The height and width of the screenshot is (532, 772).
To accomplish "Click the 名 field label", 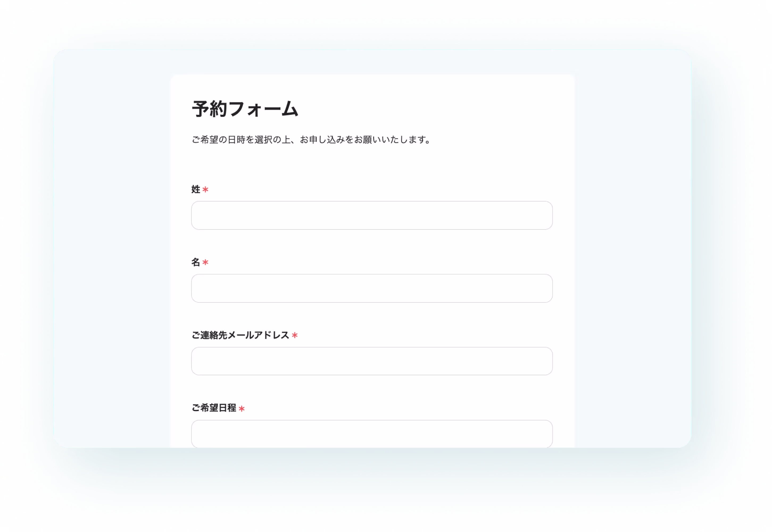I will click(x=196, y=262).
